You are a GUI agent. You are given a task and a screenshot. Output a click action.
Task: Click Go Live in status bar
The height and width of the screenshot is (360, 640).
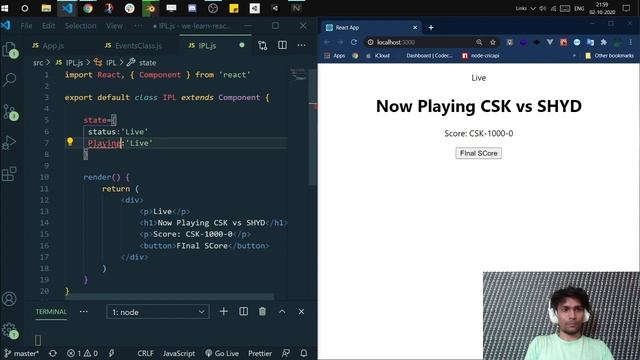pyautogui.click(x=222, y=353)
